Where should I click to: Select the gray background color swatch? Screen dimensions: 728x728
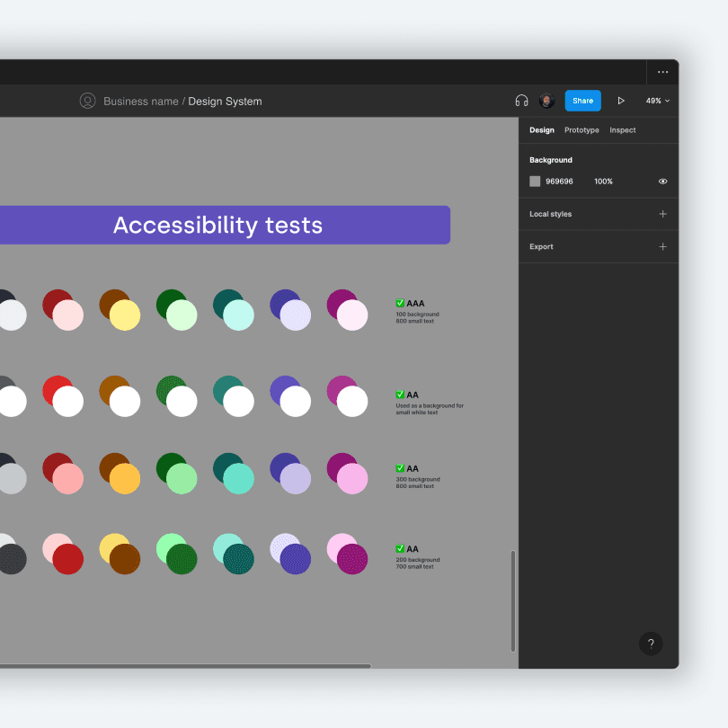535,181
